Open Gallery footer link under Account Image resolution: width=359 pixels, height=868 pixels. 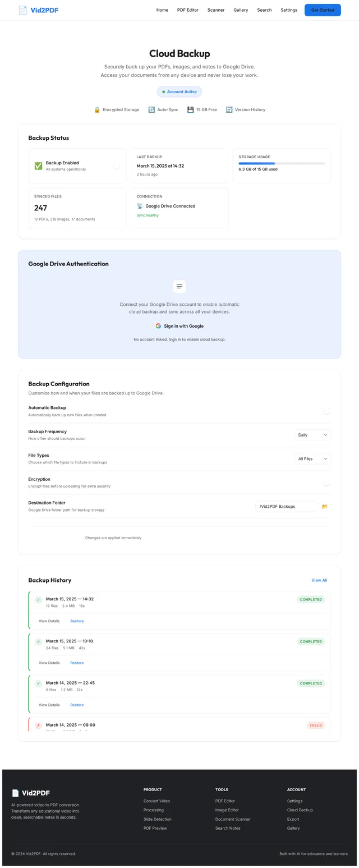click(x=293, y=828)
